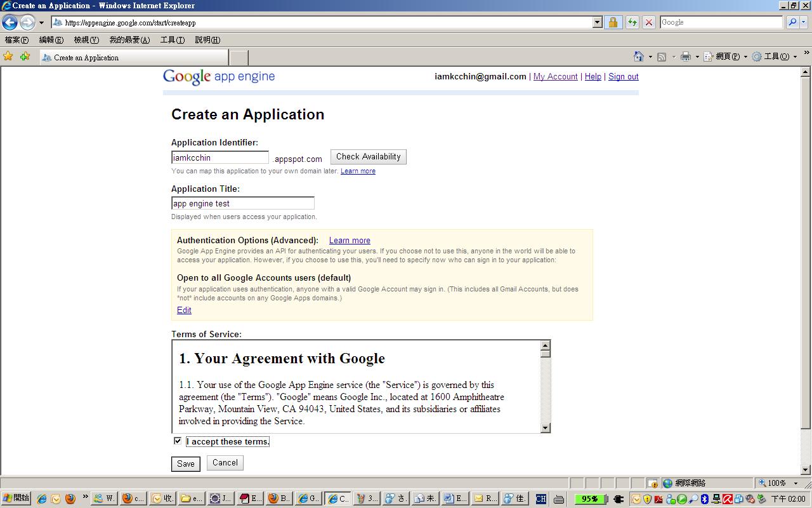Open the 我的最愛(A) Favorites menu
The image size is (812, 508).
tap(129, 40)
